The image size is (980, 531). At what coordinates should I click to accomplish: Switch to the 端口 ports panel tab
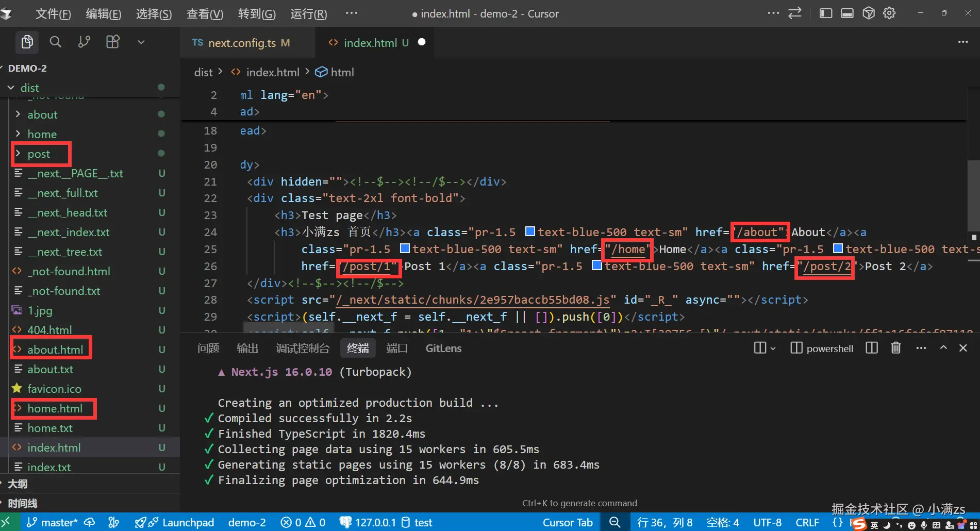point(397,349)
